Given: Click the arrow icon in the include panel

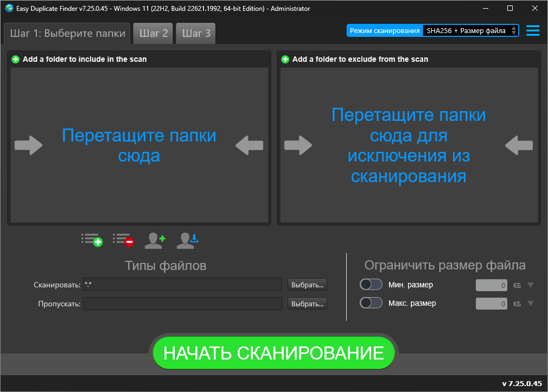Looking at the screenshot, I should 28,145.
